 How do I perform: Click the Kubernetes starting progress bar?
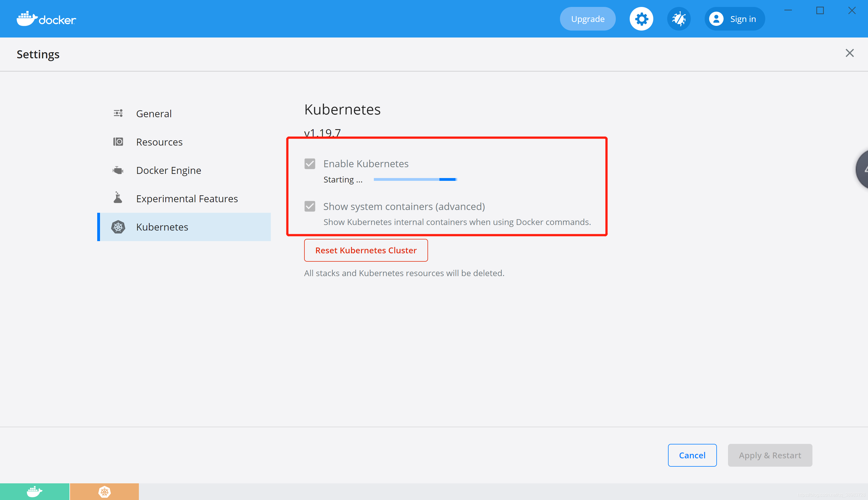point(416,179)
